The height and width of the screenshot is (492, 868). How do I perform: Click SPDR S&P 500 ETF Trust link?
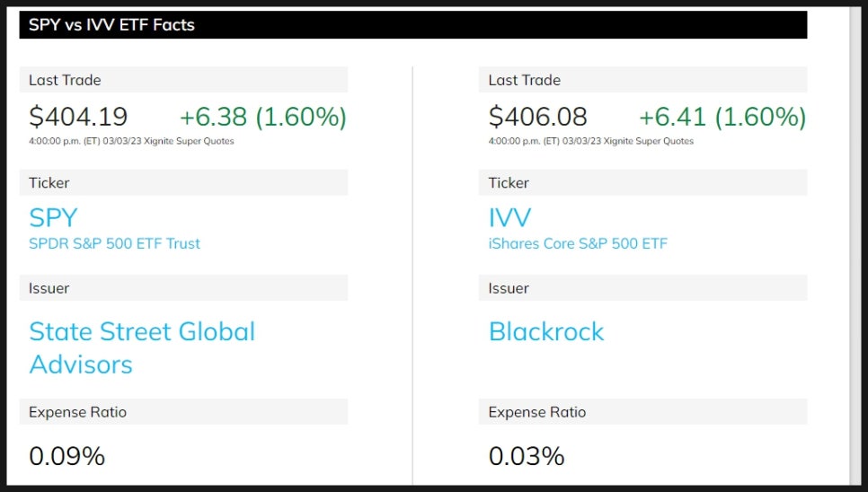pos(115,243)
